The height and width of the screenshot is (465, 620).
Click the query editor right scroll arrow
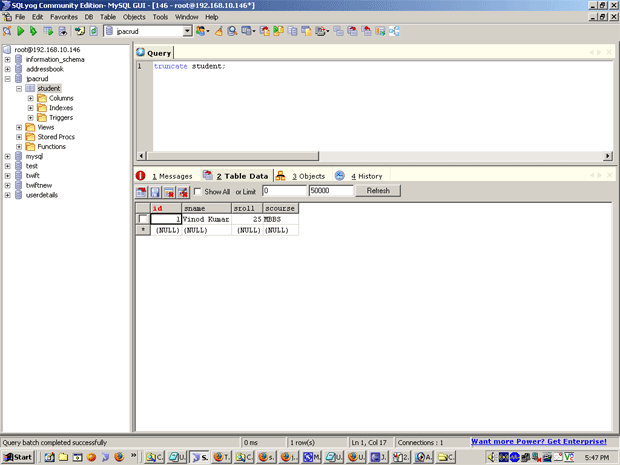(608, 156)
